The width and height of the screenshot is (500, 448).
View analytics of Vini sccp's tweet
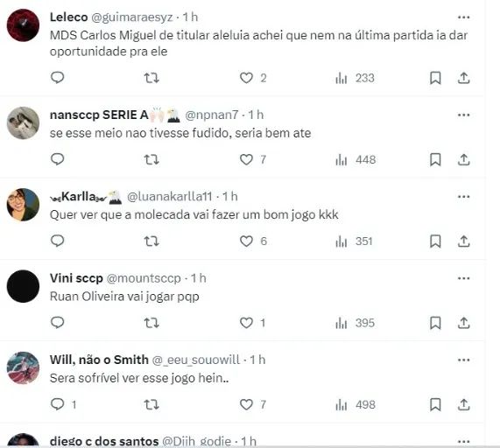pos(355,323)
